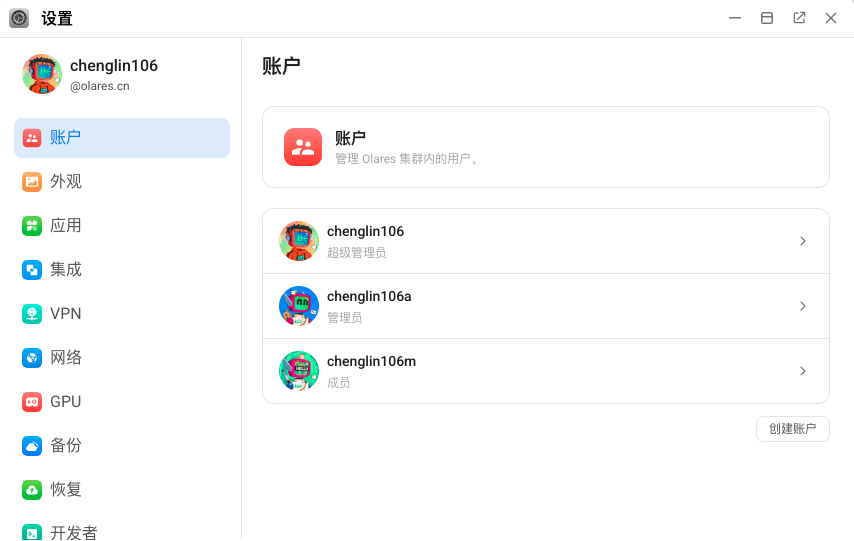Click the 账户 sidebar icon

(32, 138)
